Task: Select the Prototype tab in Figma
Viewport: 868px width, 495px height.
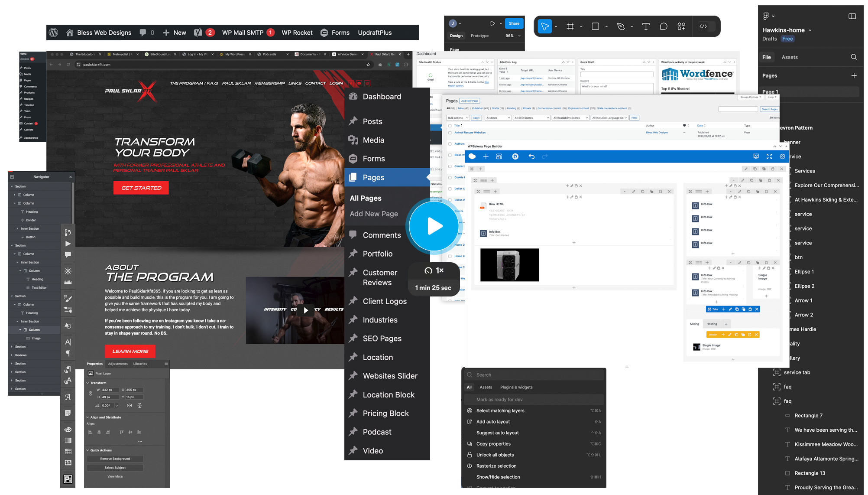Action: pyautogui.click(x=479, y=36)
